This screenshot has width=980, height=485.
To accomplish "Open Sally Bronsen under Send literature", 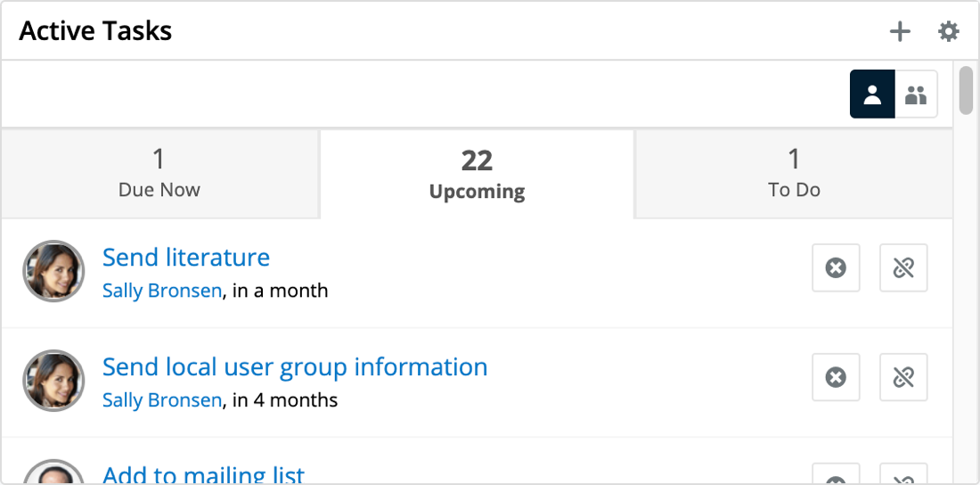I will click(162, 291).
